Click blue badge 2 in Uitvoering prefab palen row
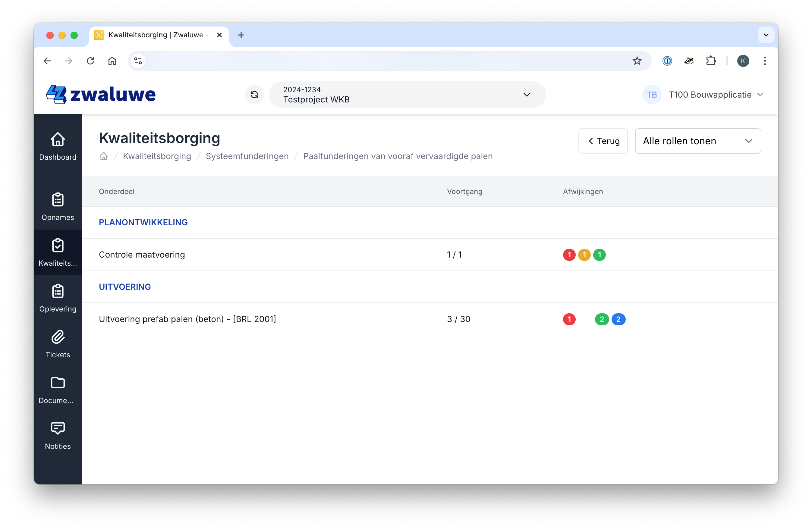The height and width of the screenshot is (529, 812). [x=618, y=319]
